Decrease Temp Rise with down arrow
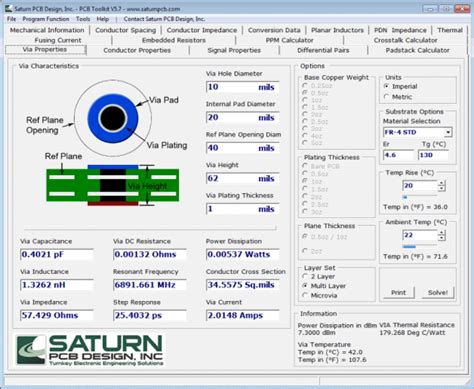This screenshot has width=474, height=389. (442, 188)
